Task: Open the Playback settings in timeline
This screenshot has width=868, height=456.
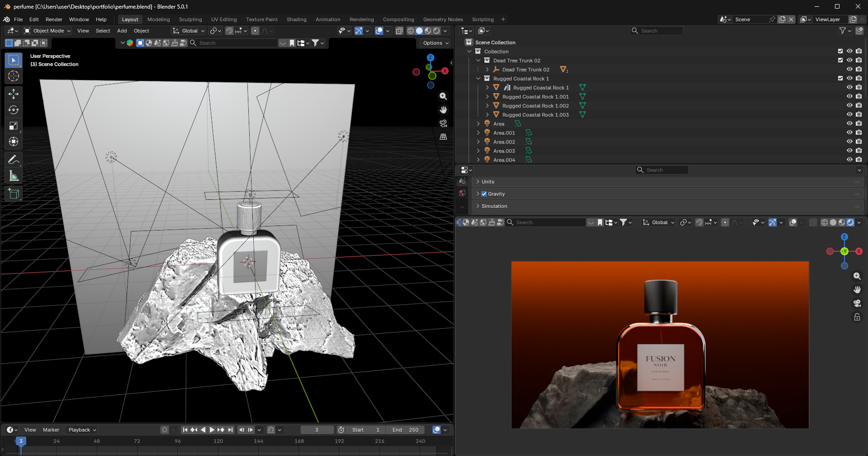Action: point(82,430)
